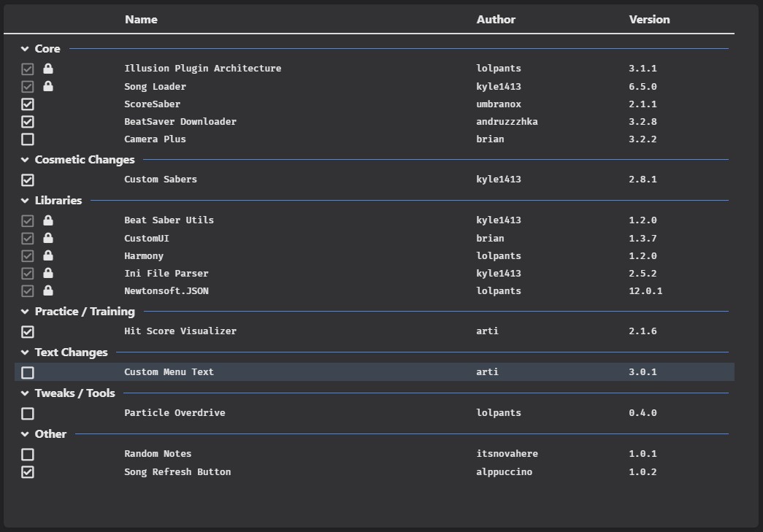
Task: Uncheck Song Refresh Button checkbox
Action: 28,471
